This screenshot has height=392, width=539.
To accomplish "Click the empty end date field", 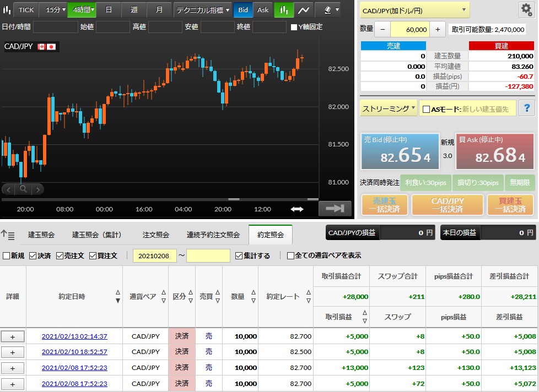I will (208, 255).
